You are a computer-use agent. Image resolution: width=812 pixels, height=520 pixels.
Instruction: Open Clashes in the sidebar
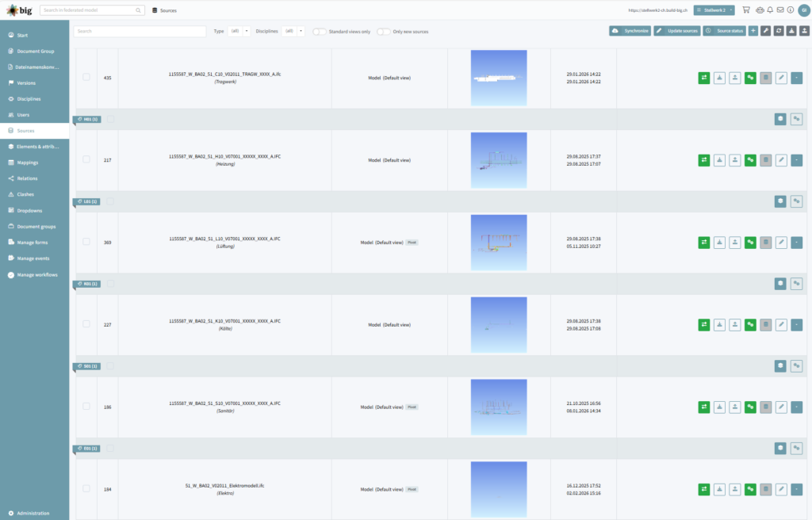click(x=25, y=194)
